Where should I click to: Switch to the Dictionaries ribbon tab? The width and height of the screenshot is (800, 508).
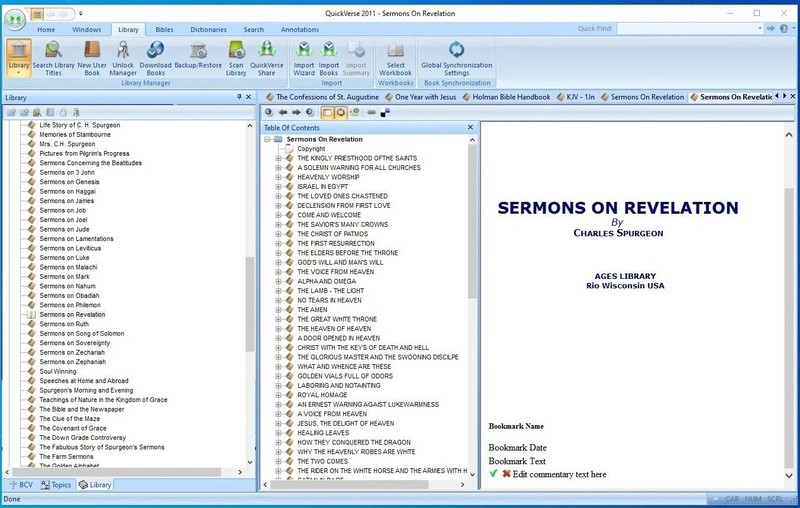(x=208, y=30)
